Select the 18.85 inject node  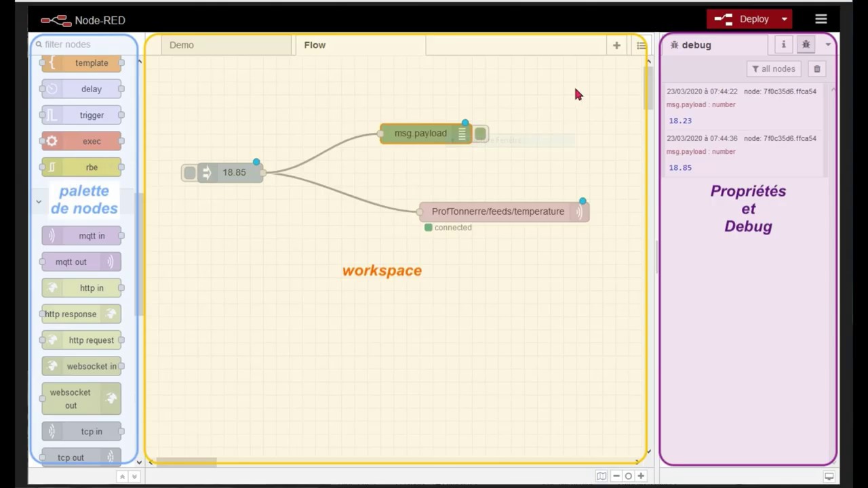pos(231,173)
